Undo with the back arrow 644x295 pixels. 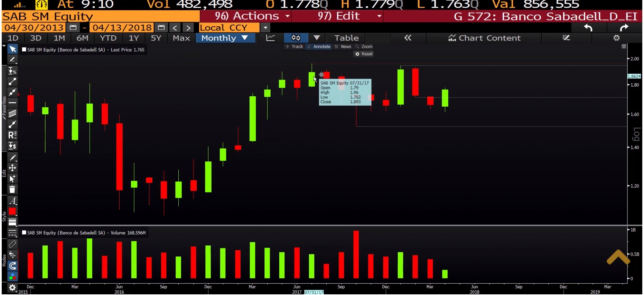point(588,28)
